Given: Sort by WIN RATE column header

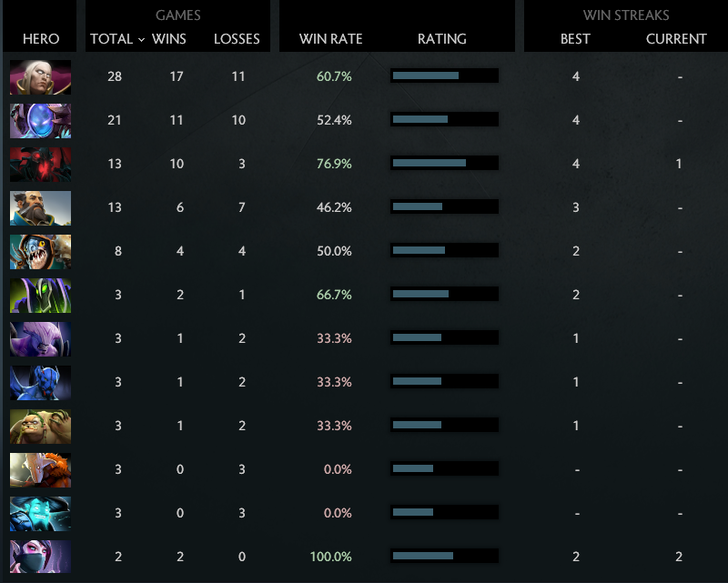Looking at the screenshot, I should 330,39.
